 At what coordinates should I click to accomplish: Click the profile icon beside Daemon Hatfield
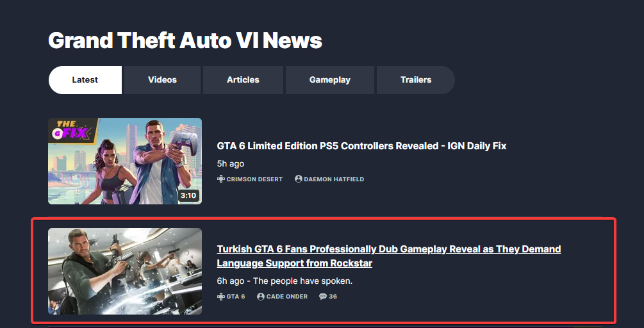299,179
